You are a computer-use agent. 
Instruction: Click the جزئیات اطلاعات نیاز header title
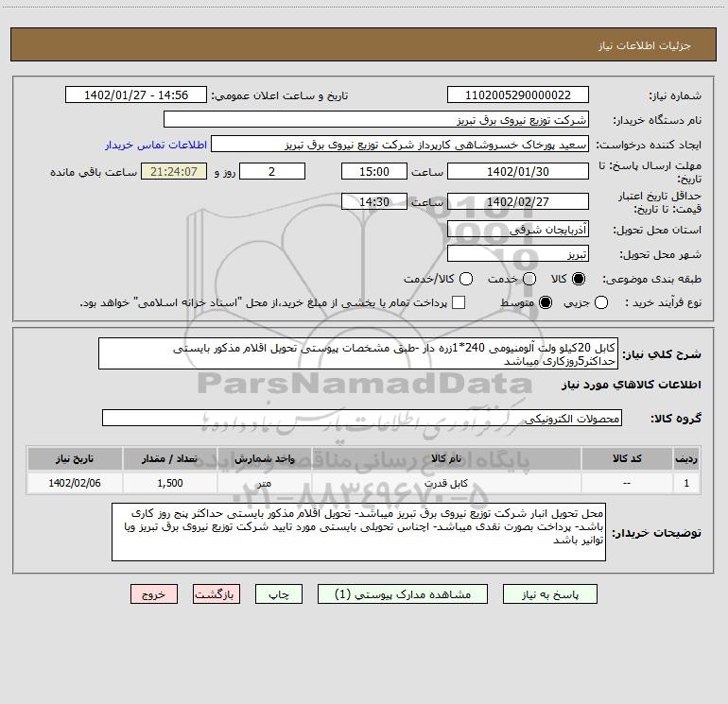(x=645, y=45)
